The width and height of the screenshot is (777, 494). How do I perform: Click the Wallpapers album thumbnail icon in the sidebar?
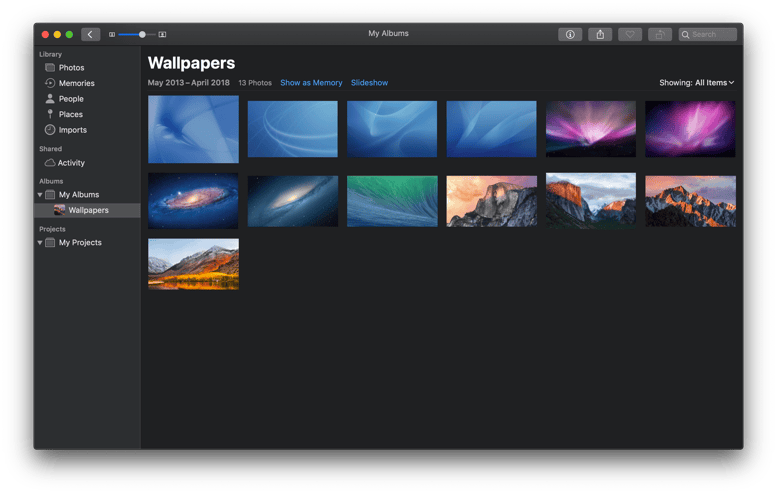59,210
